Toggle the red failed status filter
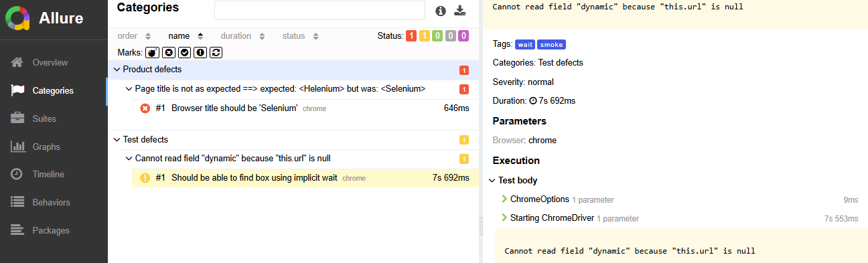 [412, 36]
